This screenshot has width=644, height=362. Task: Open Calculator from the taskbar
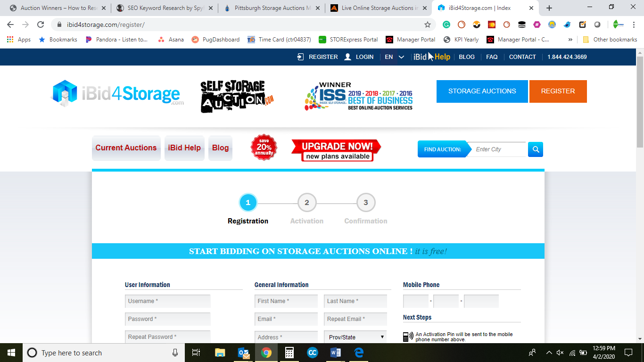coord(289,353)
